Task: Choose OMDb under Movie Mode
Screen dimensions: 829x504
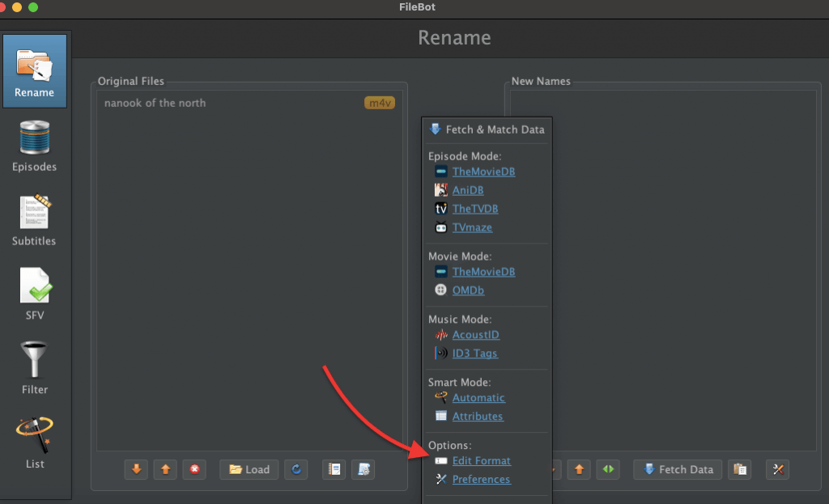Action: [468, 290]
